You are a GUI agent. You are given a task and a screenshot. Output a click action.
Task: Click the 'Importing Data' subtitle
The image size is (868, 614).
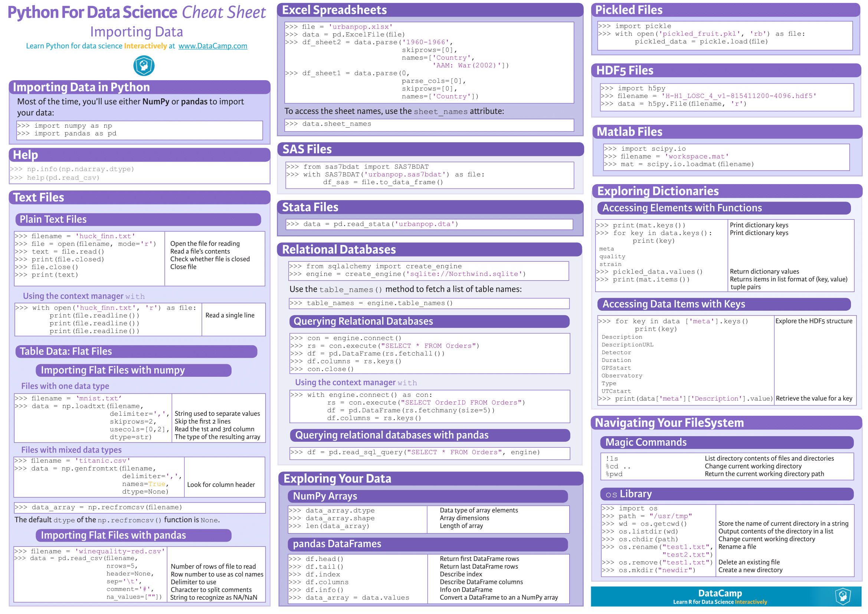(137, 32)
